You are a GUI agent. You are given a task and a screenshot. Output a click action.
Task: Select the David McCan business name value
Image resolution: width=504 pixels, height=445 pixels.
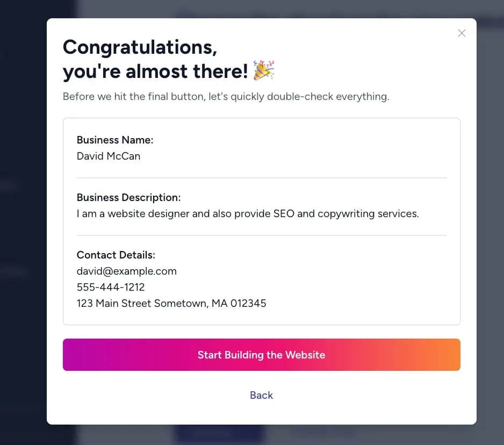point(109,156)
